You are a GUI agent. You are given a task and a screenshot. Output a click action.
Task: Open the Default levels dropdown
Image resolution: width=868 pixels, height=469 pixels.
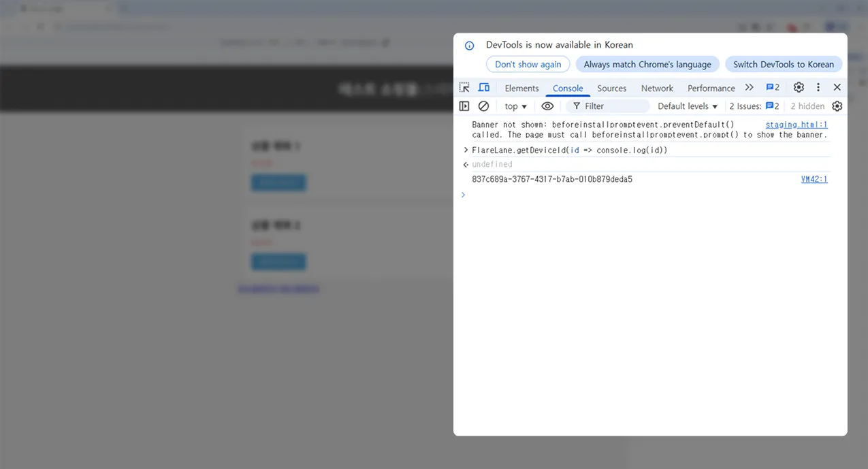pyautogui.click(x=688, y=106)
